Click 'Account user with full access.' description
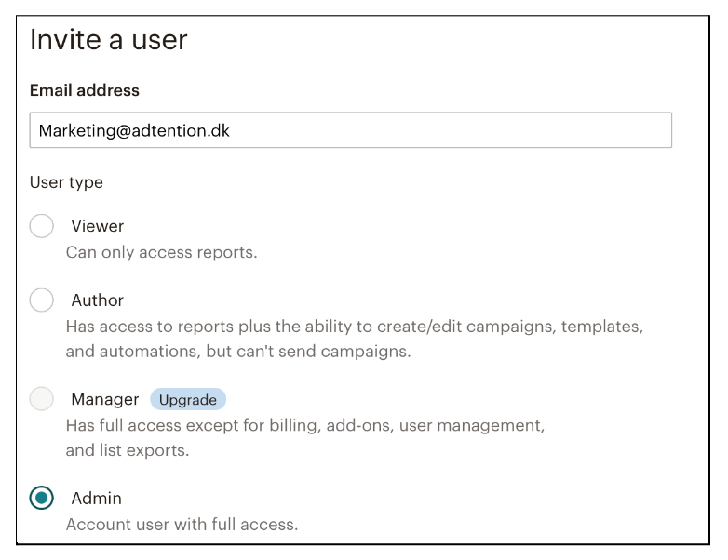The width and height of the screenshot is (728, 560). [x=182, y=525]
